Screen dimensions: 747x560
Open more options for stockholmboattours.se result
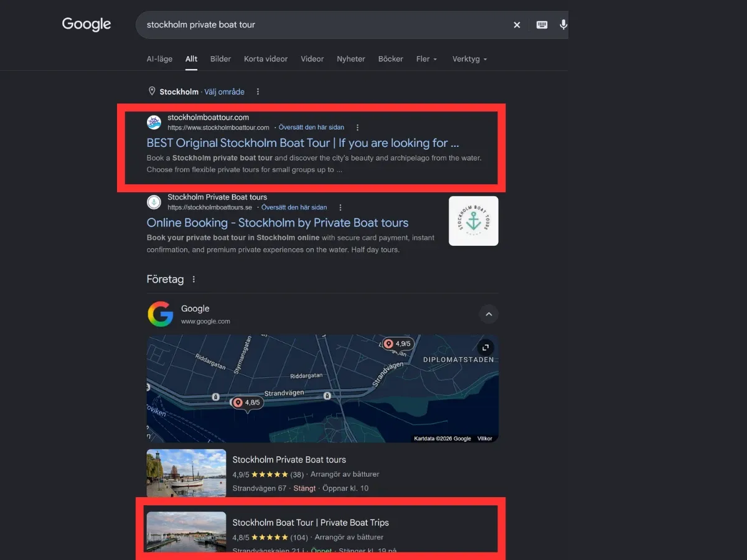pyautogui.click(x=341, y=207)
